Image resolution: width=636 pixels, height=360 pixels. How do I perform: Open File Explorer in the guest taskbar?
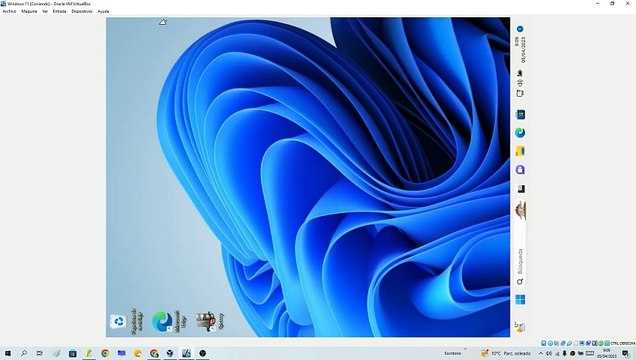coord(520,151)
